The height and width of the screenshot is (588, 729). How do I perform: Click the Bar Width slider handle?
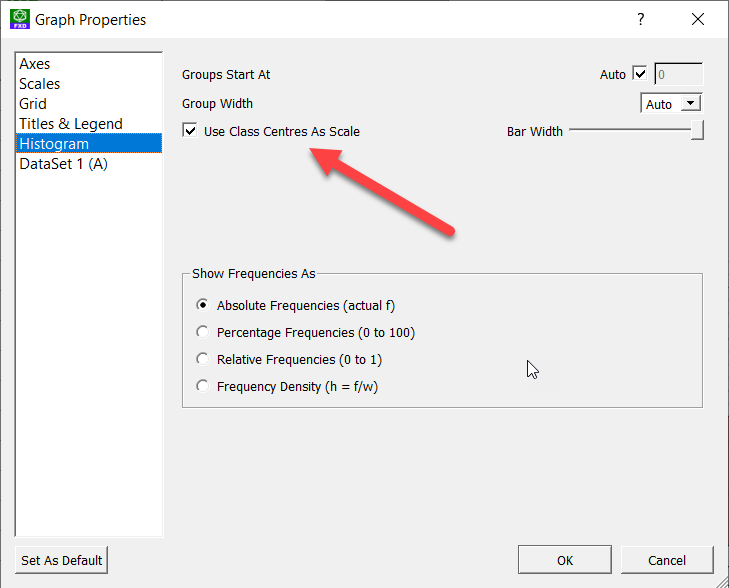697,131
